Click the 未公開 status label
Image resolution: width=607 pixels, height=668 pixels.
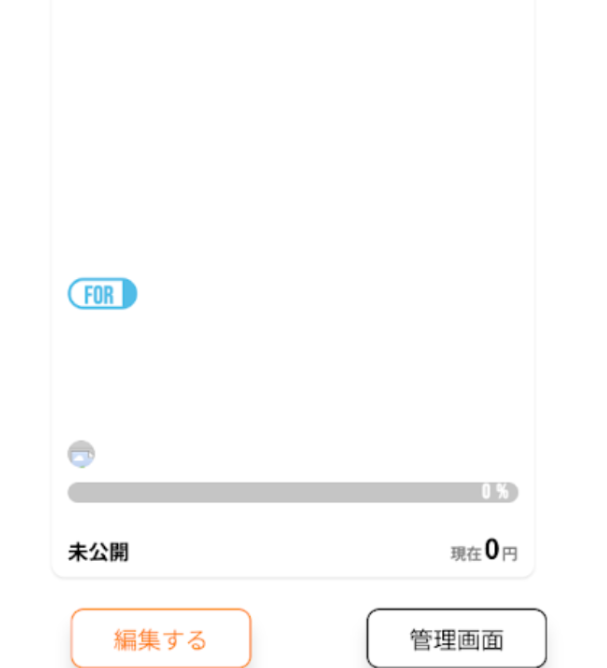[98, 552]
